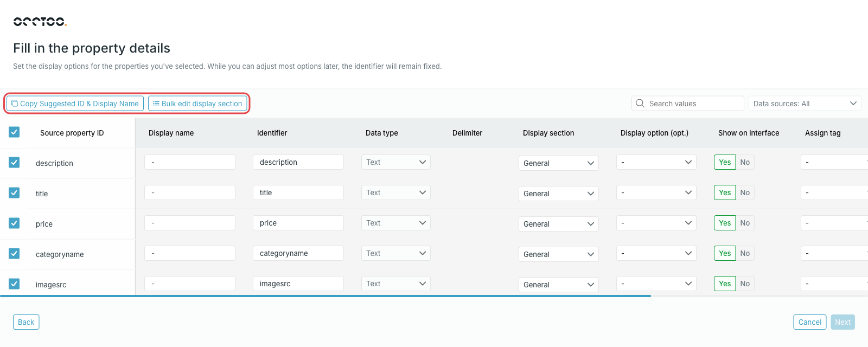
Task: Select No for title show on interface
Action: point(745,192)
